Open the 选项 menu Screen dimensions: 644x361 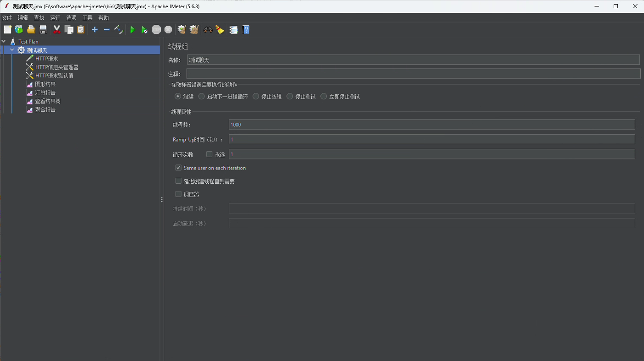[x=71, y=18]
